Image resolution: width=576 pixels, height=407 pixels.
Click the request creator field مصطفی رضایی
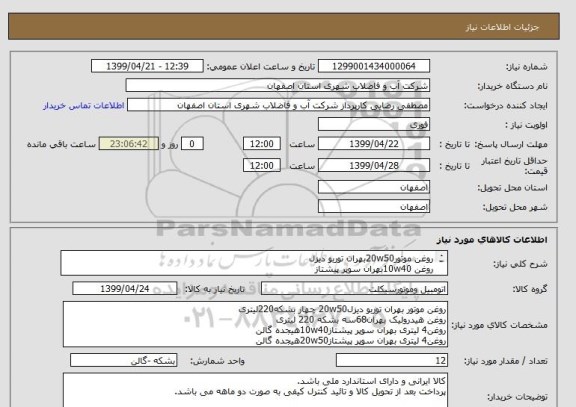(278, 105)
